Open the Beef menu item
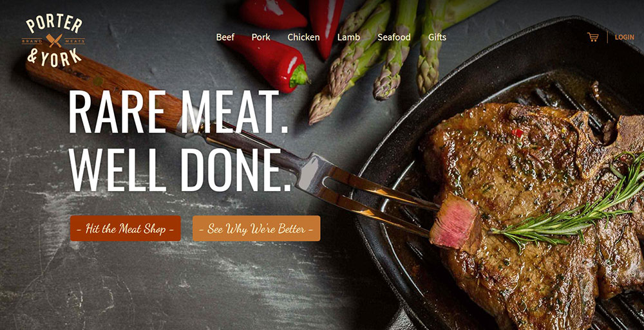This screenshot has height=330, width=644. [x=225, y=37]
